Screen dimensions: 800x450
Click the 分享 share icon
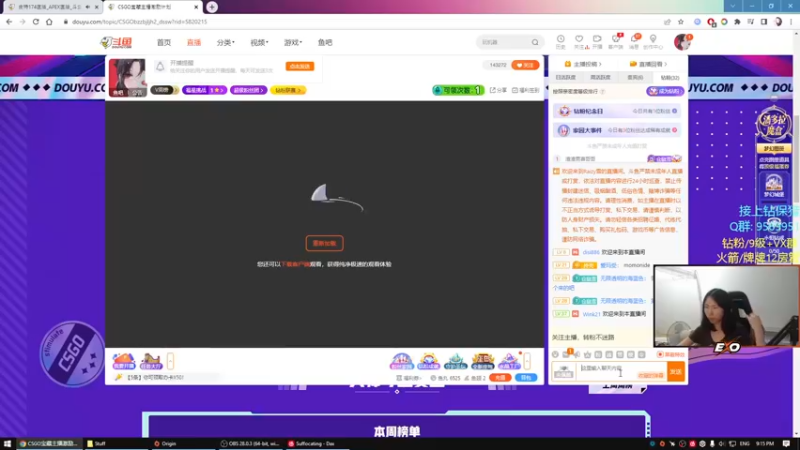(498, 90)
